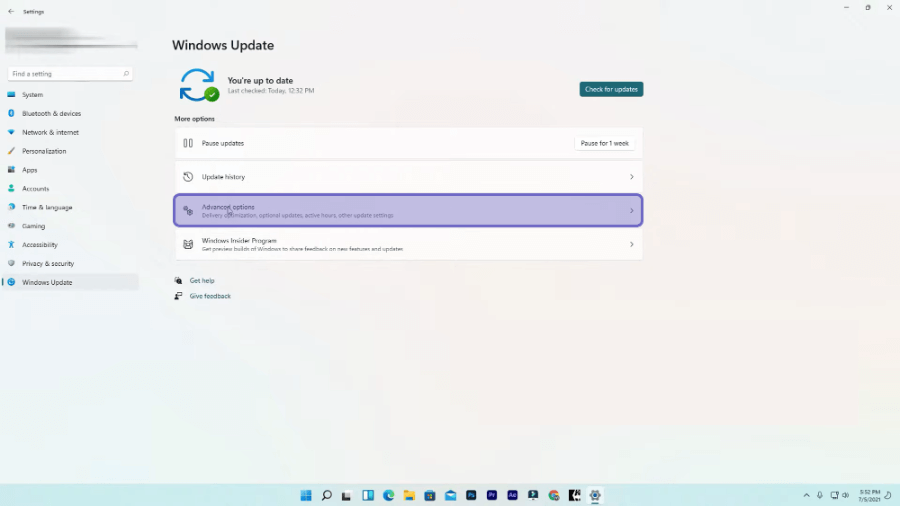Screen dimensions: 900x506
Task: Open taskbar Search
Action: [x=327, y=496]
